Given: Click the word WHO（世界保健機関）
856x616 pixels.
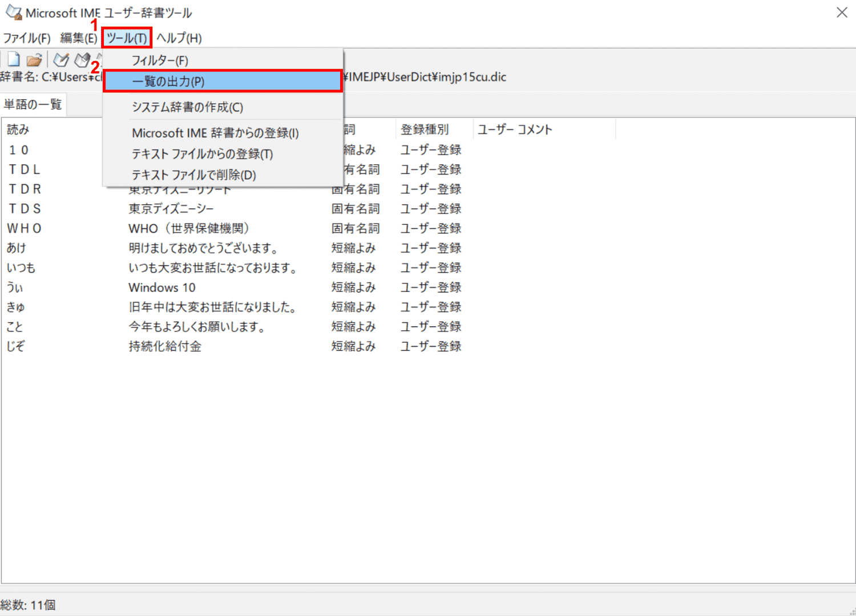Looking at the screenshot, I should point(189,228).
